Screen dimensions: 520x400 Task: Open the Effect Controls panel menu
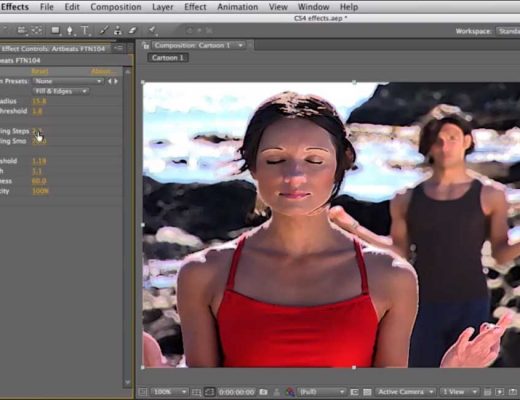click(x=118, y=48)
